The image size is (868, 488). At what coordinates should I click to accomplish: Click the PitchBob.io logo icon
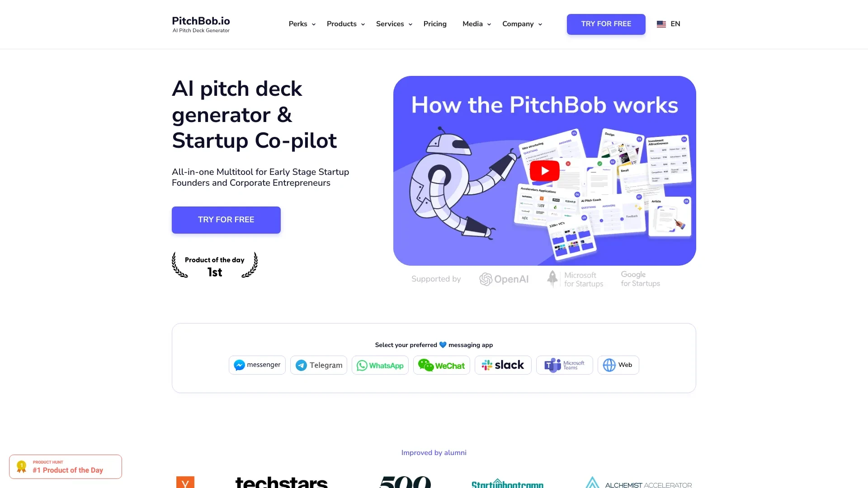[x=200, y=24]
